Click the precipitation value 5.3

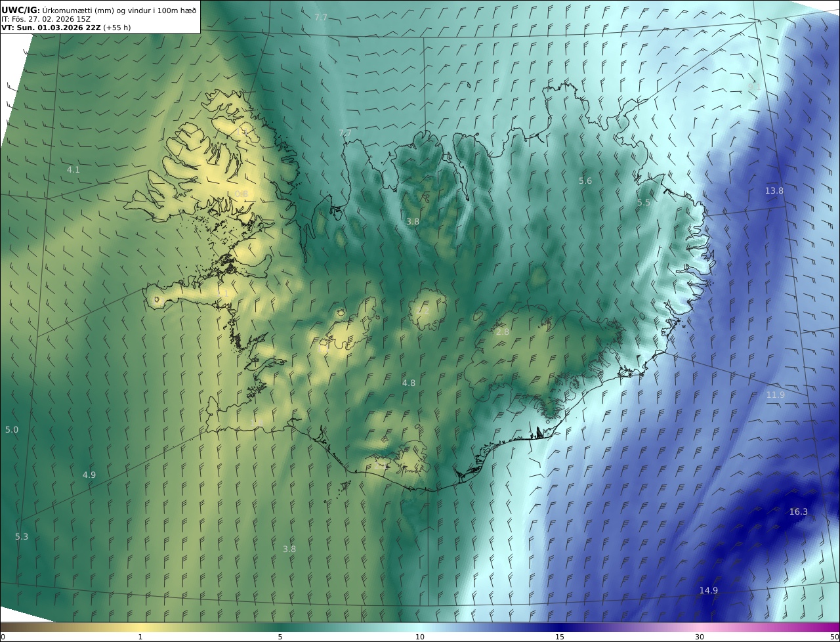(x=22, y=536)
